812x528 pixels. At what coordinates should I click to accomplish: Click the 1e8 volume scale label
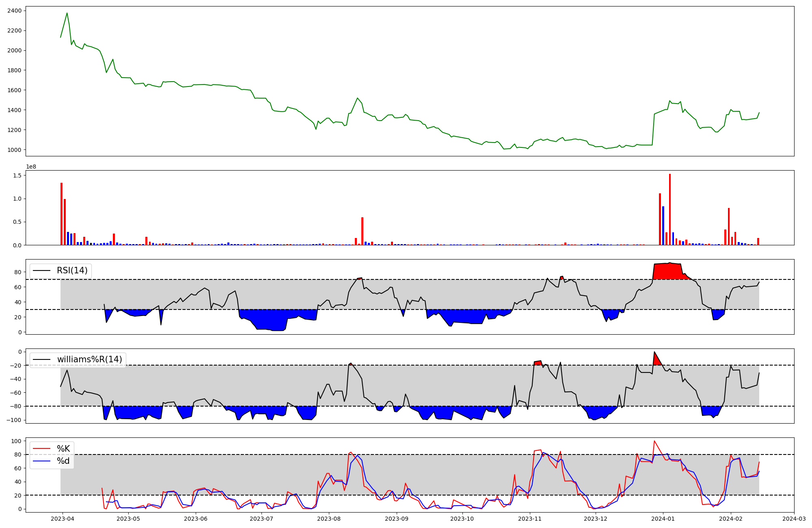31,167
